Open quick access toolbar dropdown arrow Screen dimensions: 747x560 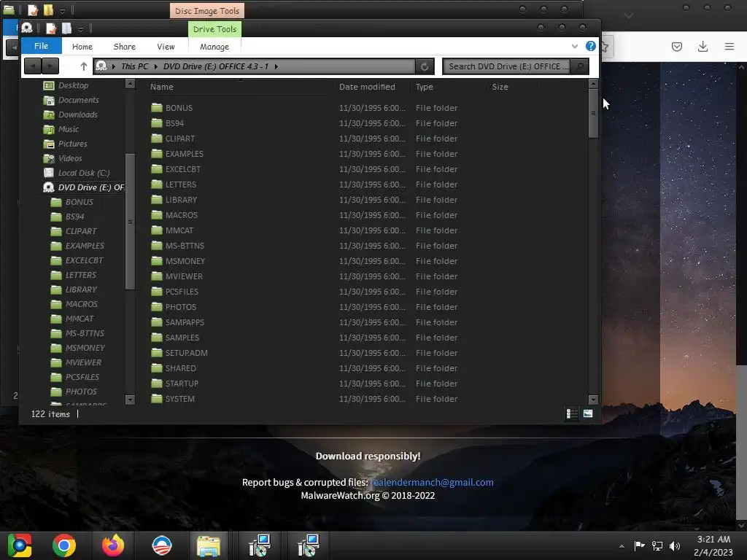click(80, 29)
